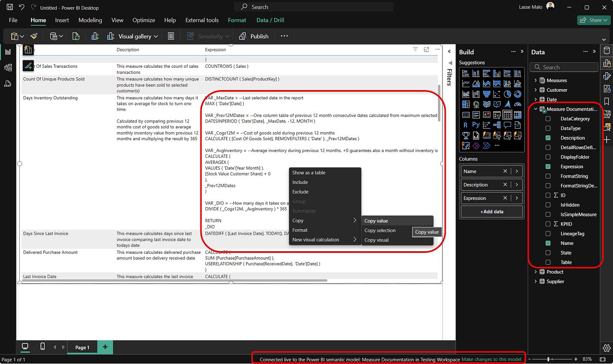
Task: Choose Show as a table
Action: (x=325, y=173)
